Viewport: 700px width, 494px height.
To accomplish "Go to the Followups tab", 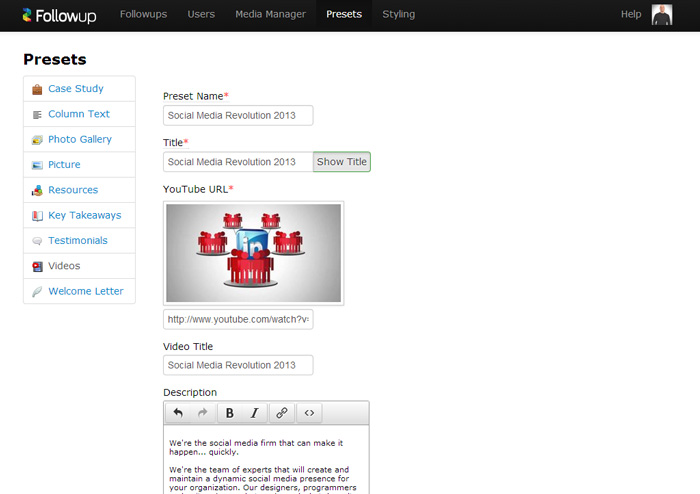I will coord(143,15).
